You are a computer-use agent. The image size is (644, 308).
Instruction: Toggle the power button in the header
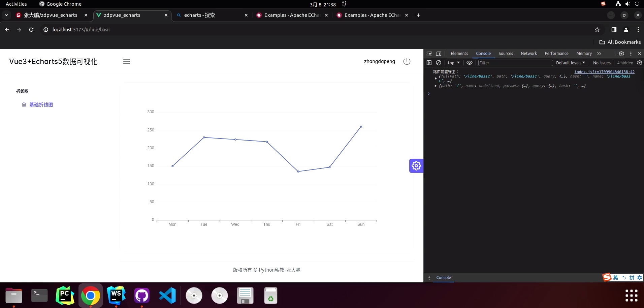click(x=407, y=61)
